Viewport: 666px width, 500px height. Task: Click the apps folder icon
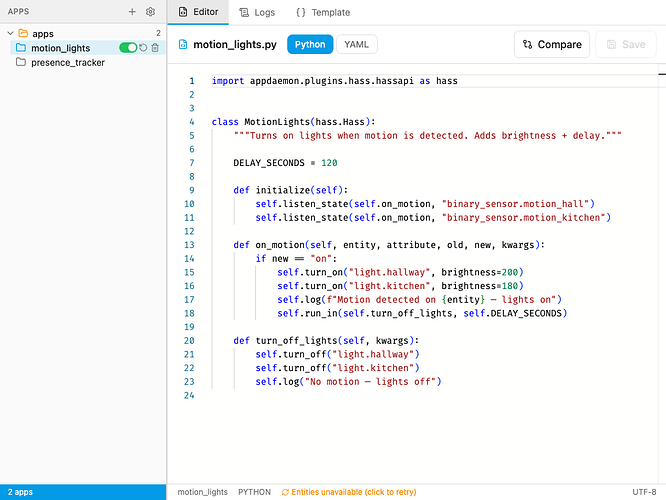click(23, 33)
